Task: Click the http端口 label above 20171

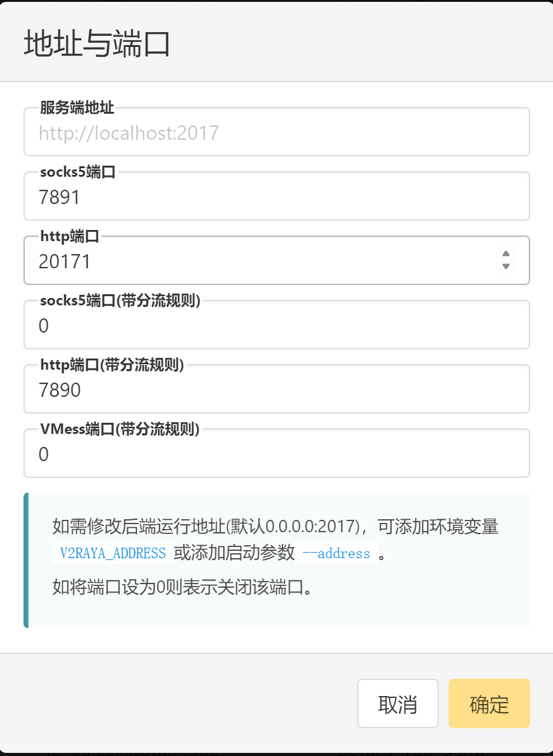Action: [x=70, y=236]
